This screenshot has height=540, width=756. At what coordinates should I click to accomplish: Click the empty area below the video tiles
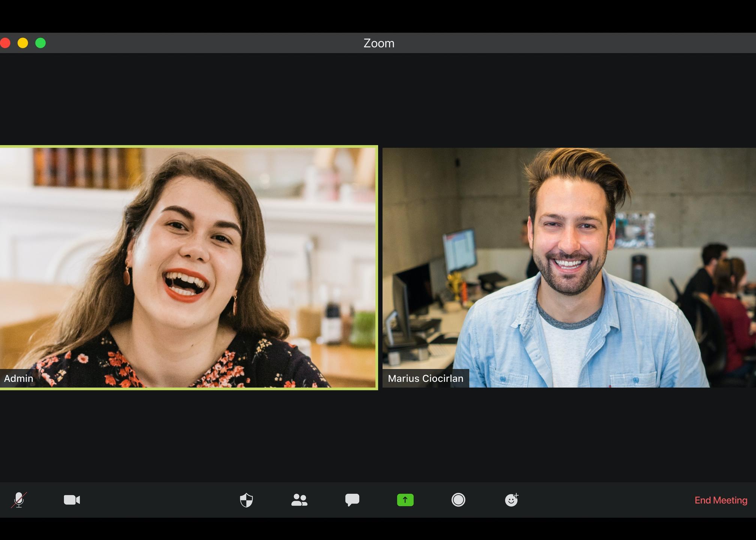pyautogui.click(x=378, y=435)
